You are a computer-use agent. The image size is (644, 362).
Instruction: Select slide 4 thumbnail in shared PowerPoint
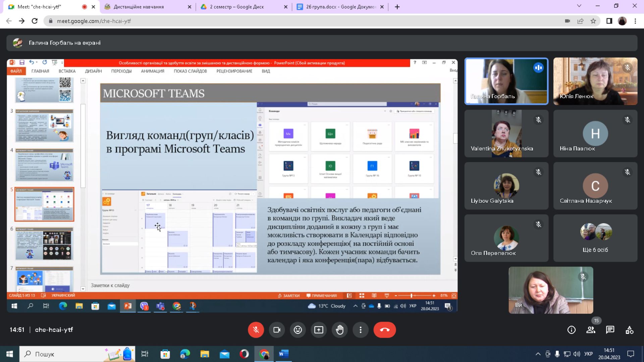(x=44, y=165)
